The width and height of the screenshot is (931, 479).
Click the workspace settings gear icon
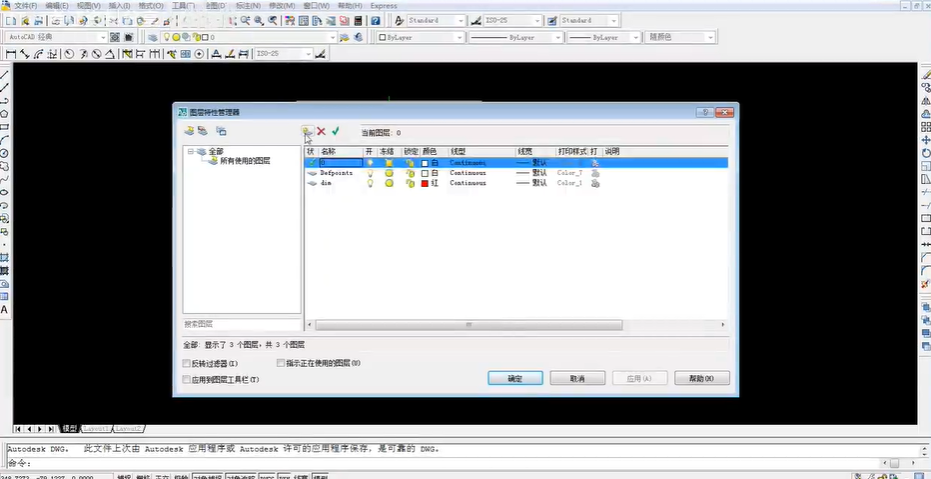click(x=115, y=37)
